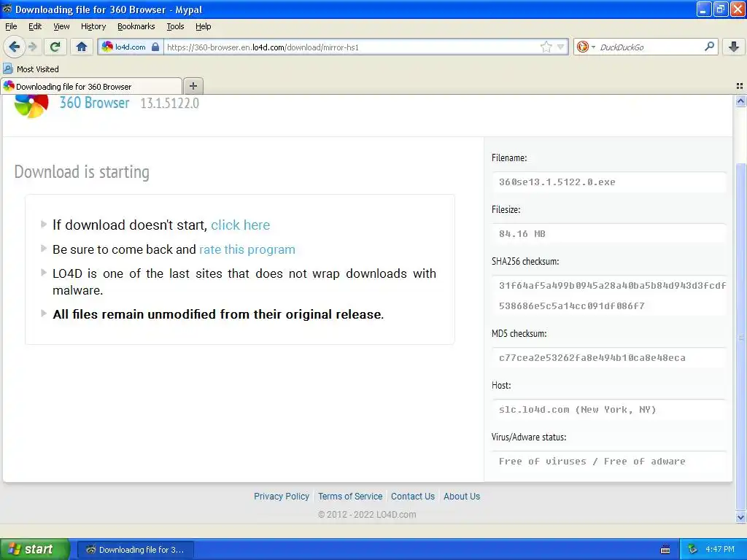Click the lo4d.com site identity icon
The width and height of the screenshot is (747, 560).
coord(108,47)
